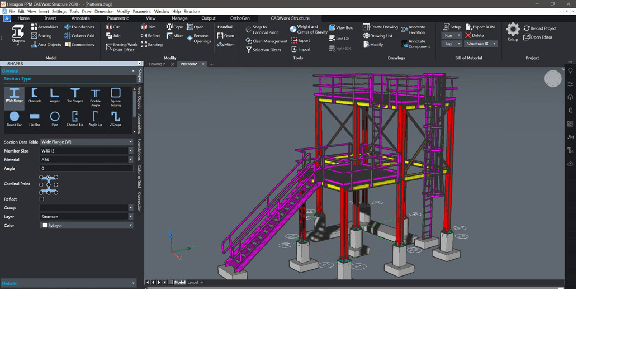Image resolution: width=644 pixels, height=362 pixels.
Task: Select the Miter tool in Modify
Action: point(174,36)
